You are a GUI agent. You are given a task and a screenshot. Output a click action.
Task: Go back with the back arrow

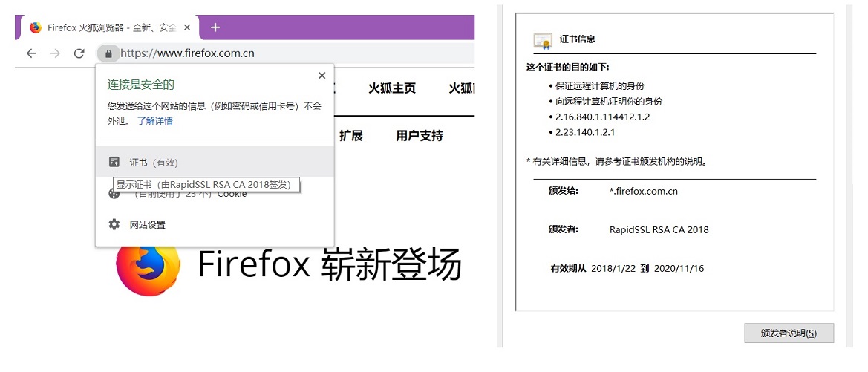[31, 53]
